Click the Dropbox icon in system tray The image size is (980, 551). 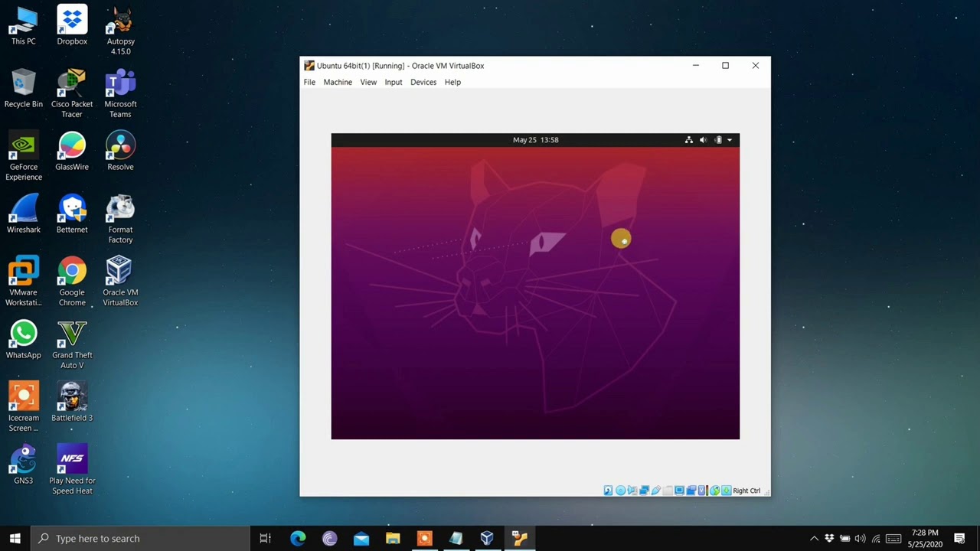click(829, 538)
